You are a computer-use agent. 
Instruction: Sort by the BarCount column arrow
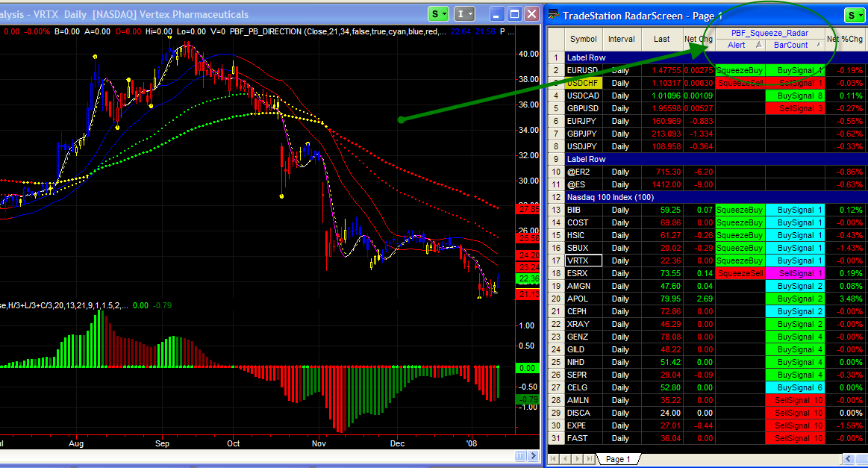coord(818,45)
